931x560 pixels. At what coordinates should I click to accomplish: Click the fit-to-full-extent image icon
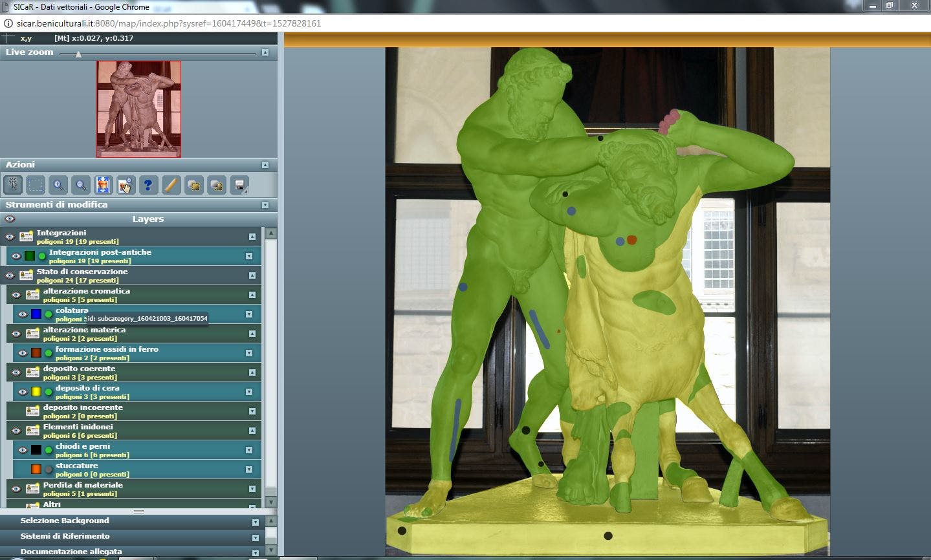point(103,185)
